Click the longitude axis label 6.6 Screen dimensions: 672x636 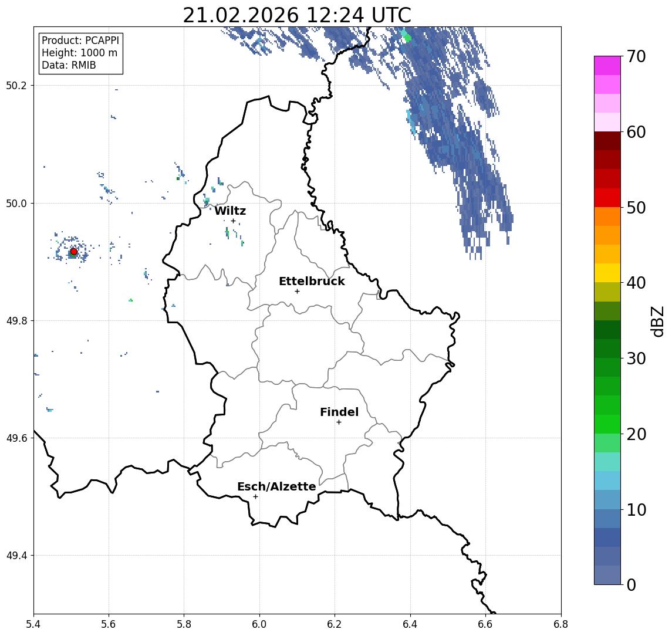click(x=485, y=624)
